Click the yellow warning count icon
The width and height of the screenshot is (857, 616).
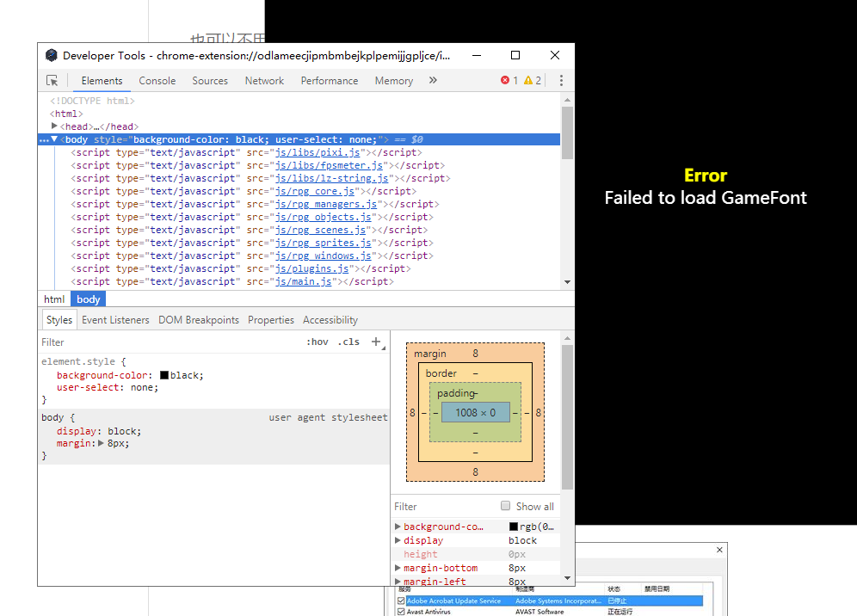pos(528,80)
